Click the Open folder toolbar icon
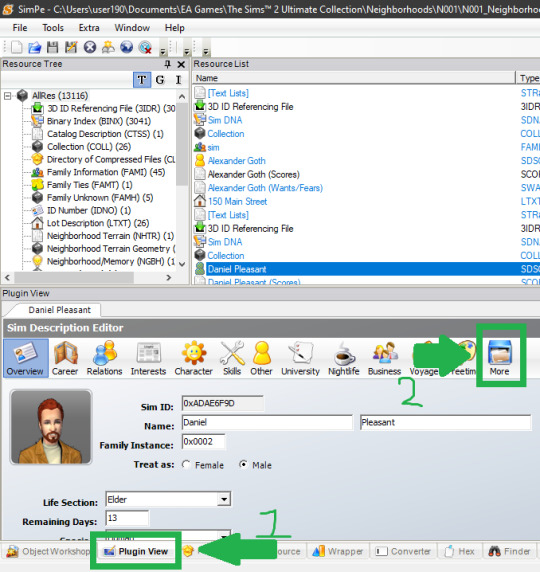The image size is (540, 572). (x=35, y=47)
